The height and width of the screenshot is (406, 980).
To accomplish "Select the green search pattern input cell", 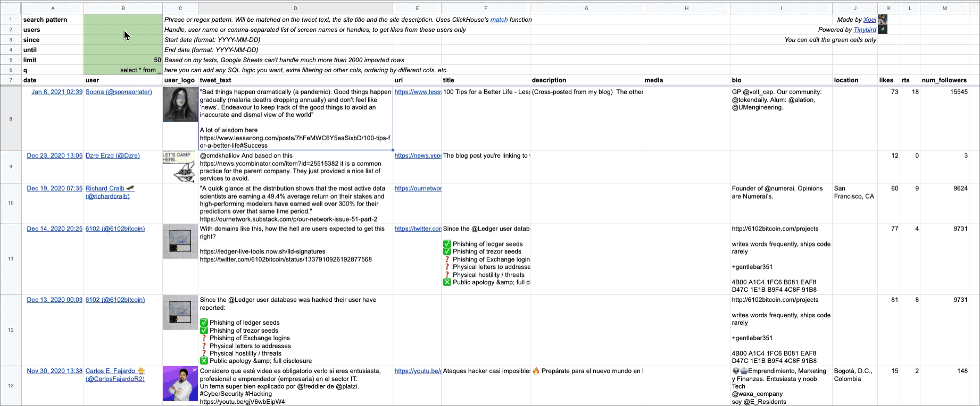I will tap(123, 20).
